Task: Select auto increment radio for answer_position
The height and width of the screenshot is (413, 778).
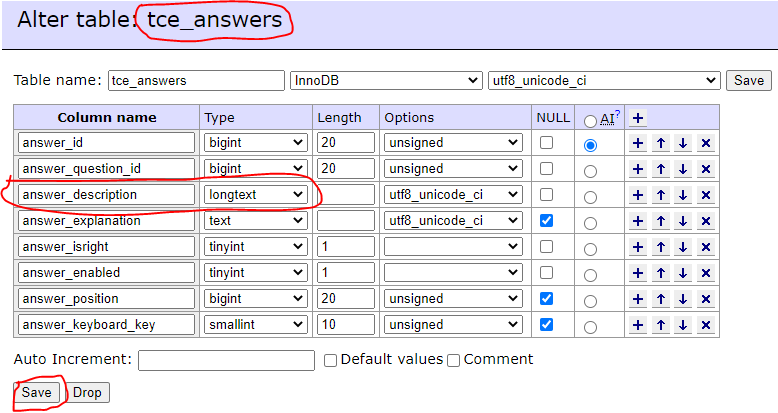Action: [590, 301]
